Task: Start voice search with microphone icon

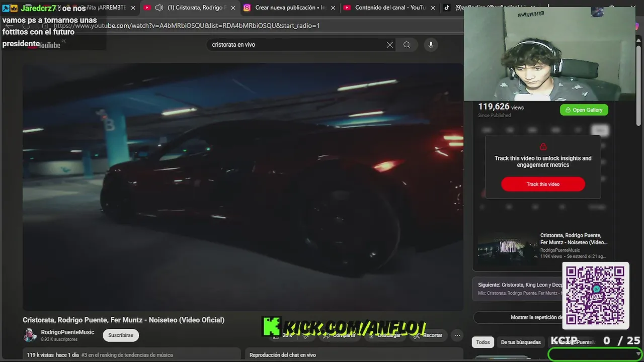Action: coord(430,45)
